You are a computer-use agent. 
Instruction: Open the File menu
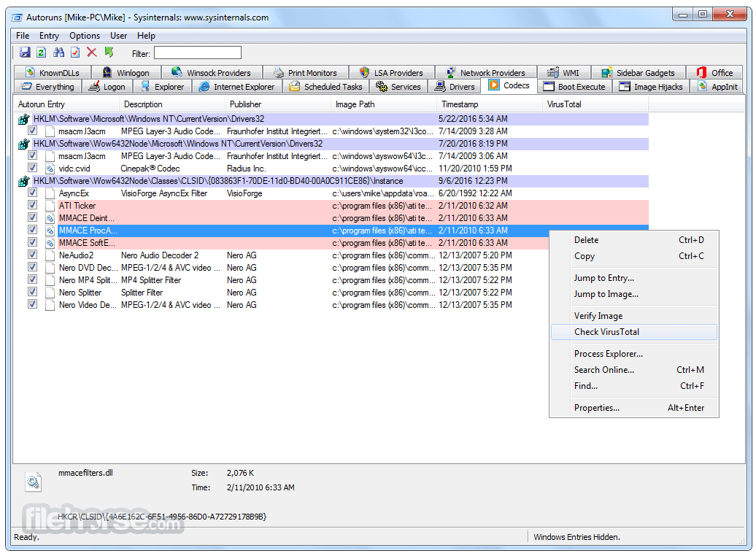click(x=23, y=36)
